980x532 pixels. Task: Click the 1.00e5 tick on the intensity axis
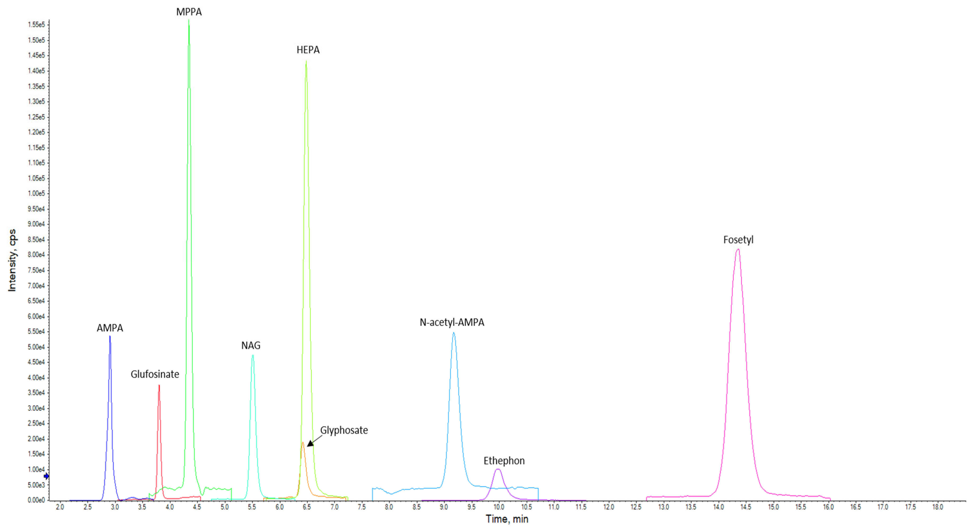[x=36, y=194]
